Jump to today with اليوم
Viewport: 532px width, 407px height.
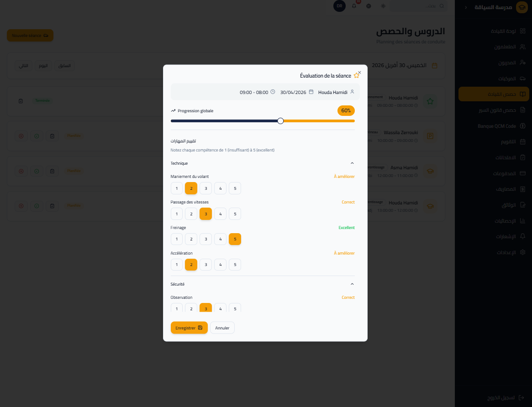(x=43, y=66)
